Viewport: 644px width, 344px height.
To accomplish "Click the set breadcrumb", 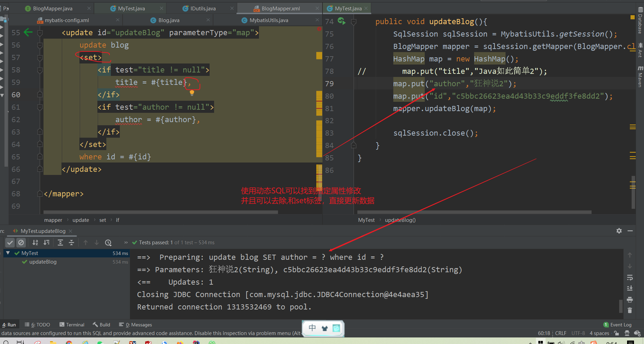I will (x=103, y=220).
